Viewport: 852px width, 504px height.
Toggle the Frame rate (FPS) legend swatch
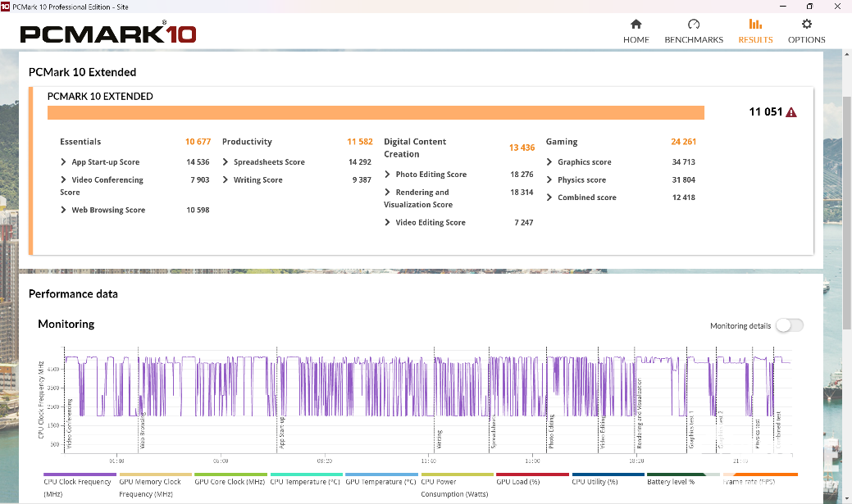(760, 474)
